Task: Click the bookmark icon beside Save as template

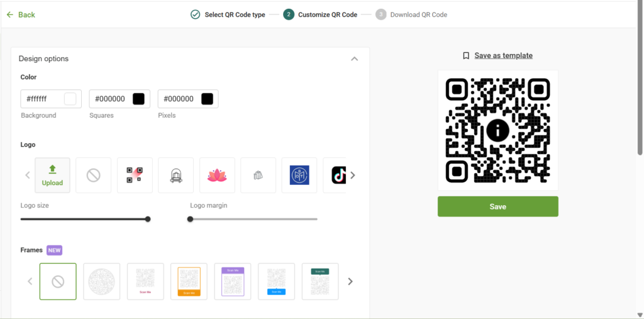Action: [x=466, y=55]
